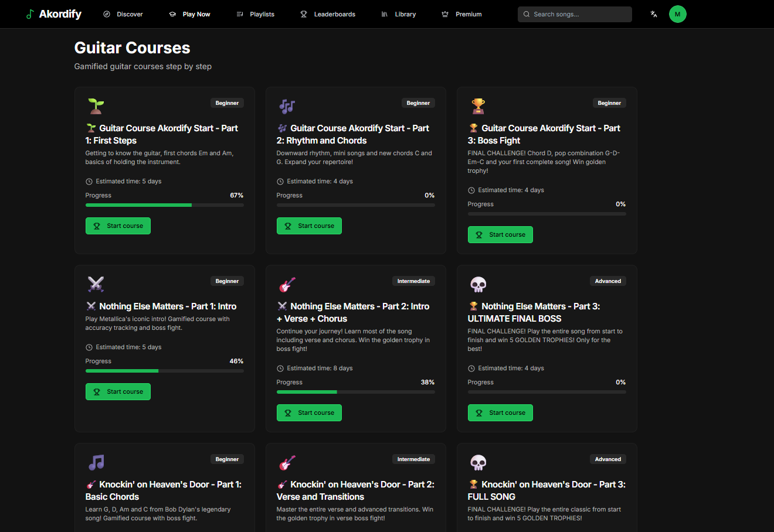Click the subtitle Gamified guitar courses step by step
The image size is (774, 532).
click(143, 67)
